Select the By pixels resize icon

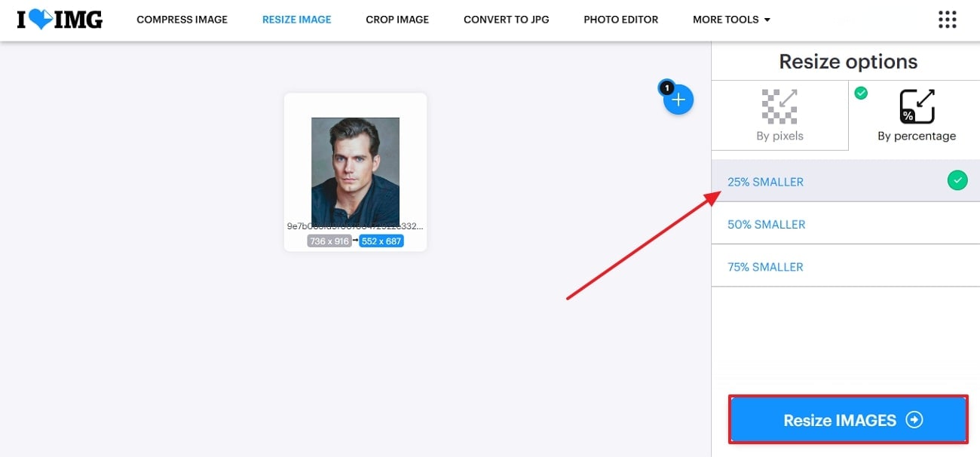click(x=779, y=107)
